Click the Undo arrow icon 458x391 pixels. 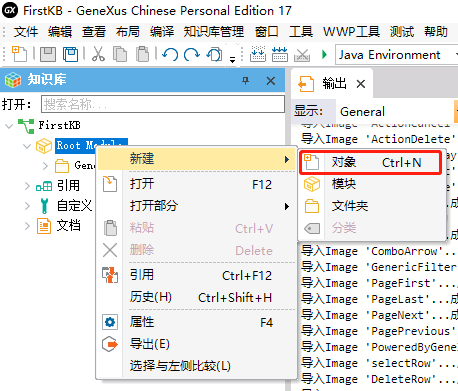(170, 54)
